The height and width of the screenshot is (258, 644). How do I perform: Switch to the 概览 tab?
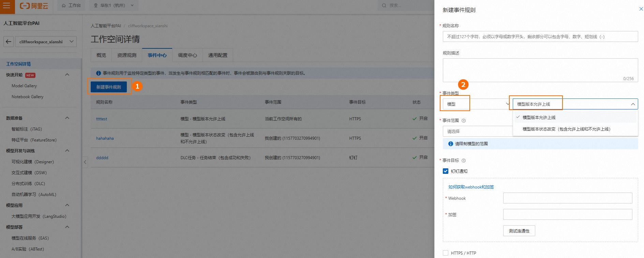click(x=101, y=55)
